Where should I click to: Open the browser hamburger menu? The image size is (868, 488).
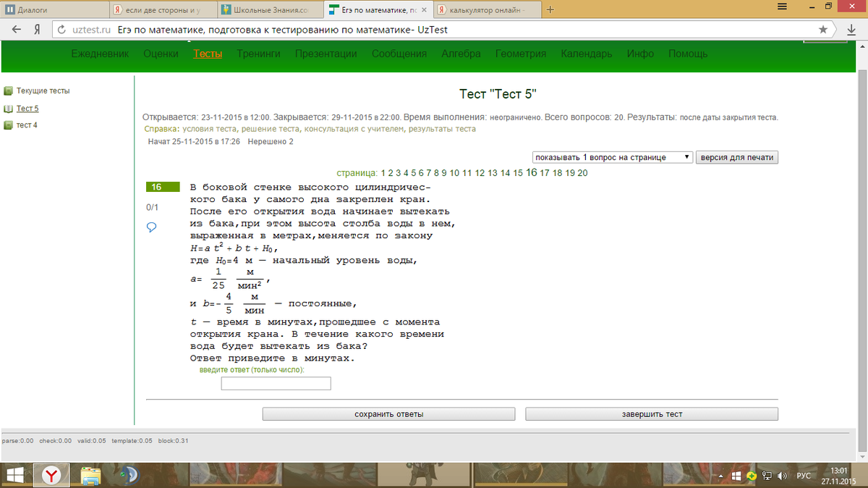(782, 7)
